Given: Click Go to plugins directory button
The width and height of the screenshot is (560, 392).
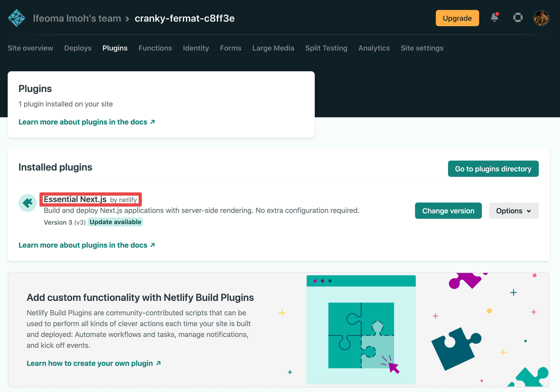Looking at the screenshot, I should (x=493, y=169).
